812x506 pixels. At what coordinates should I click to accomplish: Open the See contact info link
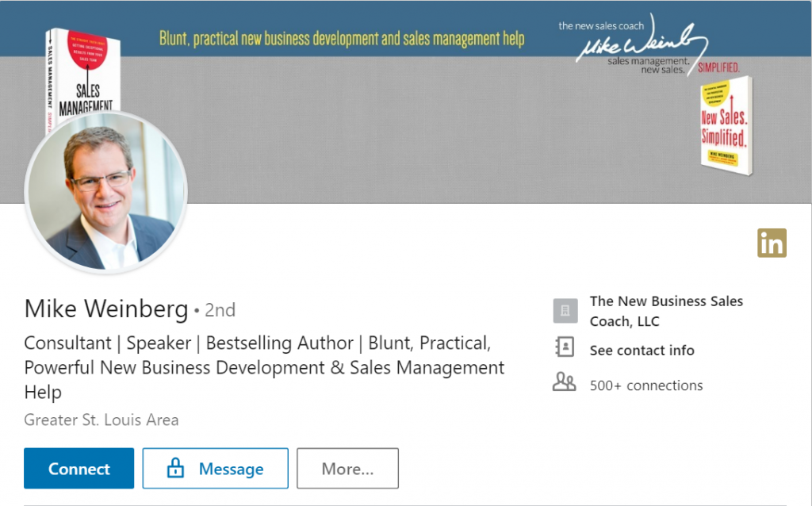point(642,350)
